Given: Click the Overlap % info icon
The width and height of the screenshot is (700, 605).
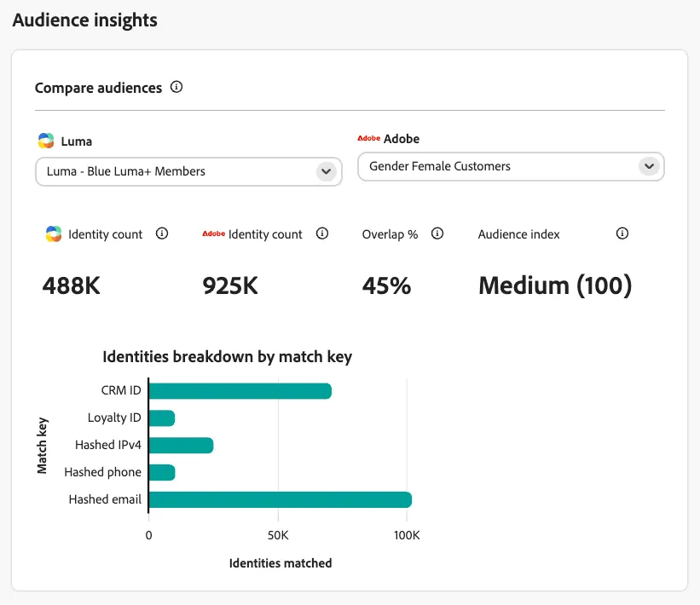Looking at the screenshot, I should 437,233.
